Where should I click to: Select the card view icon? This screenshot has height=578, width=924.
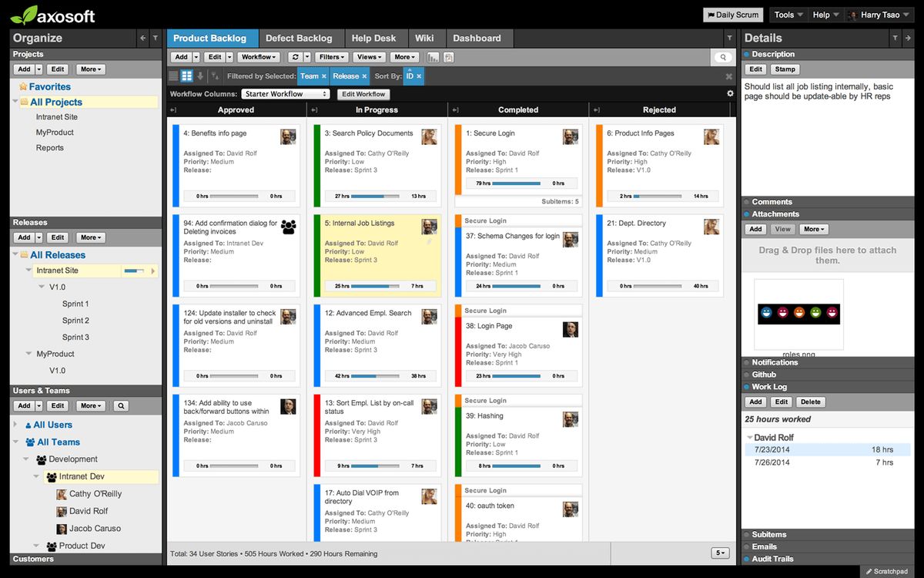pos(186,76)
